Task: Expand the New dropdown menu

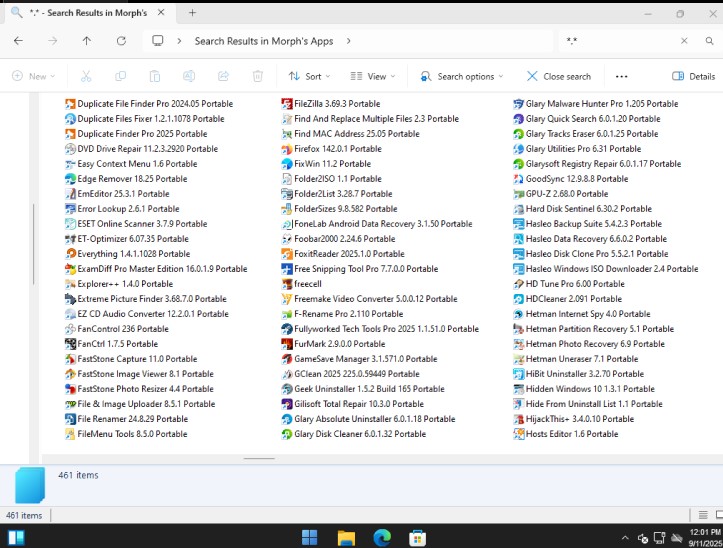Action: click(x=34, y=76)
